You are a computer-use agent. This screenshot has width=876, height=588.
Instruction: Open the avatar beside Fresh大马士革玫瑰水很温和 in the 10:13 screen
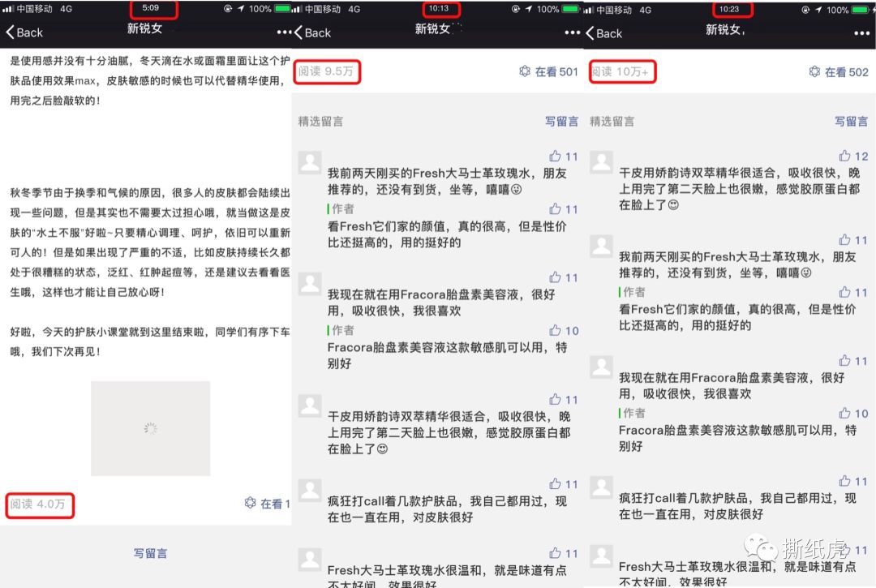point(310,559)
